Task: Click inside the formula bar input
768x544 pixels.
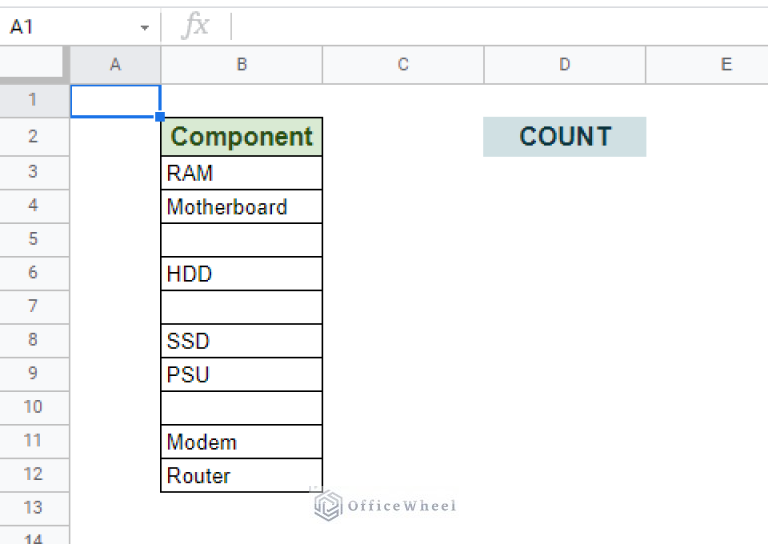Action: (x=499, y=26)
